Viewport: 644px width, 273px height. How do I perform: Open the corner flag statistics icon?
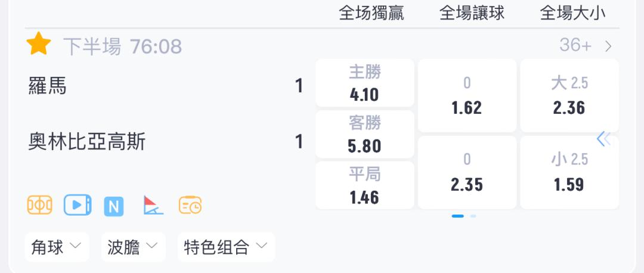[x=153, y=205]
